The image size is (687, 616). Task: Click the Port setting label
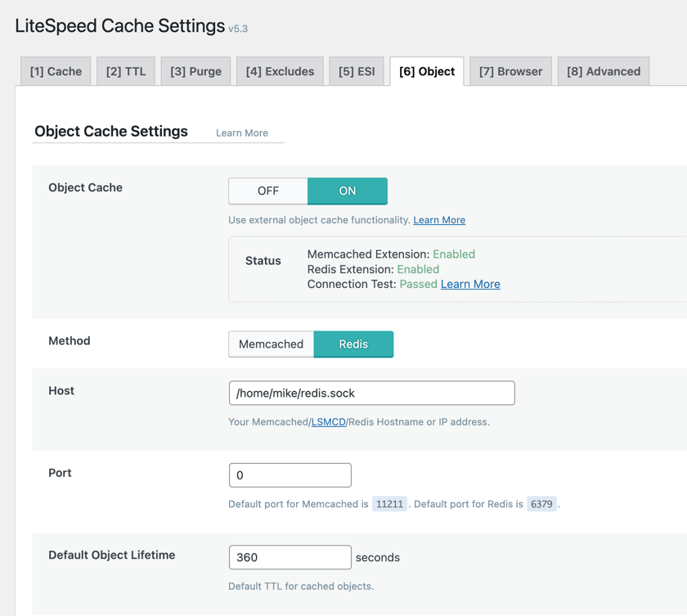click(60, 473)
